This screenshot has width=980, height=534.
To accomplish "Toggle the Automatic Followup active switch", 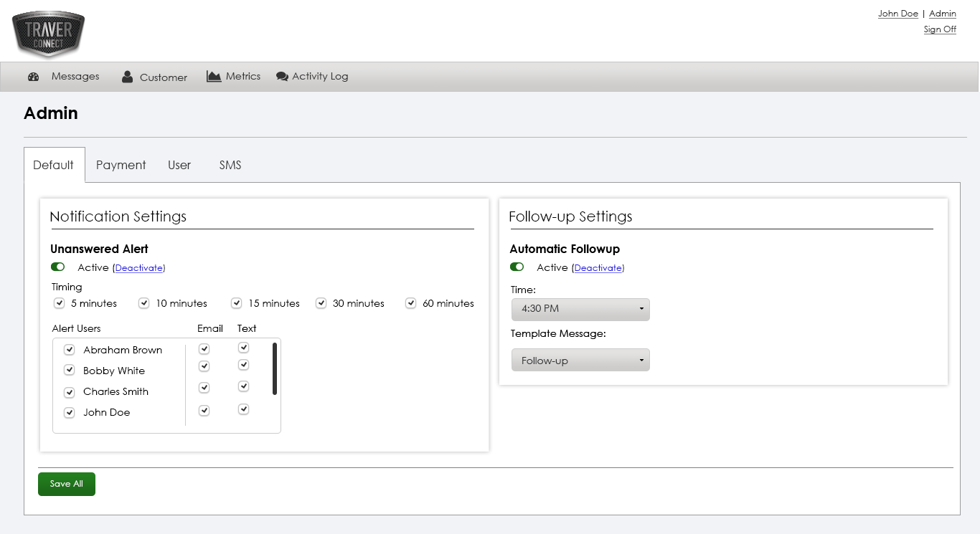I will [x=517, y=267].
